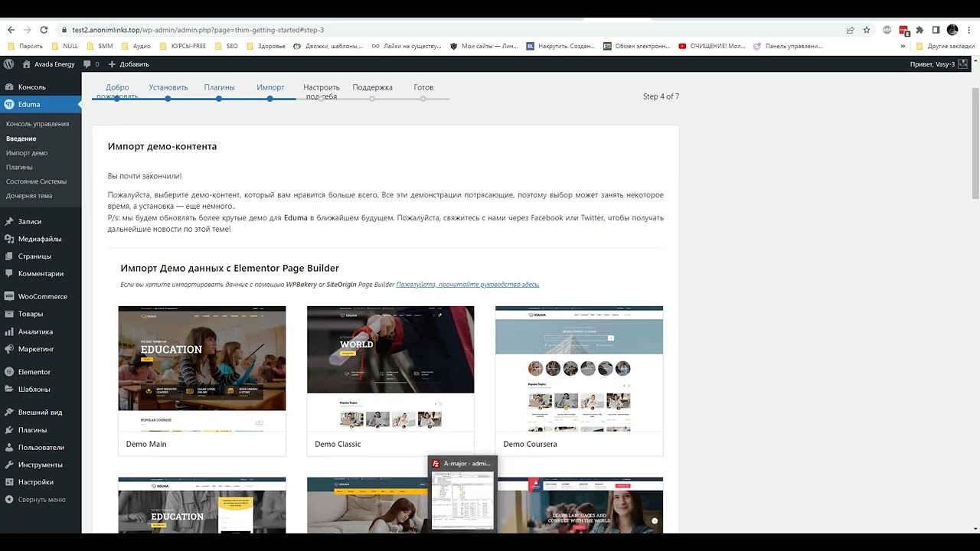Open the browser profile avatar
The image size is (980, 551).
(x=952, y=30)
